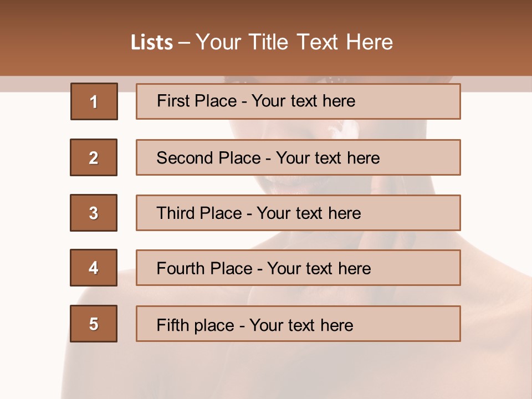Click "Your Title Text Here" in the heading
Screen dimensions: 532x399
[x=294, y=43]
